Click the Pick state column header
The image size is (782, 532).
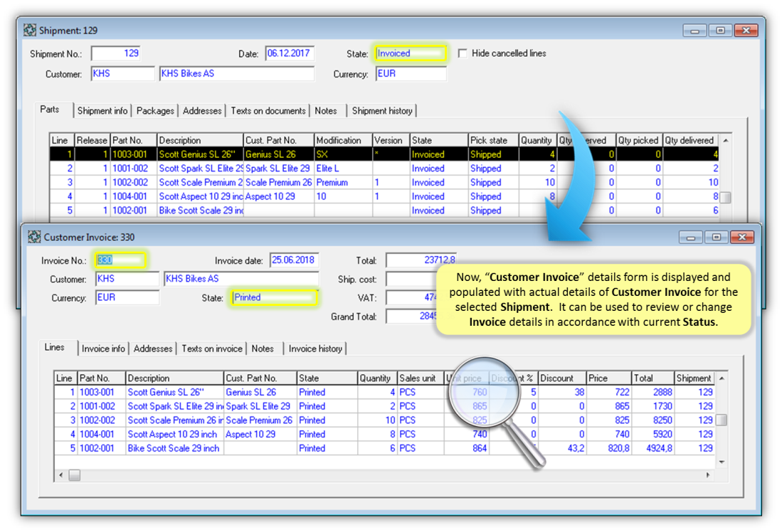(493, 140)
